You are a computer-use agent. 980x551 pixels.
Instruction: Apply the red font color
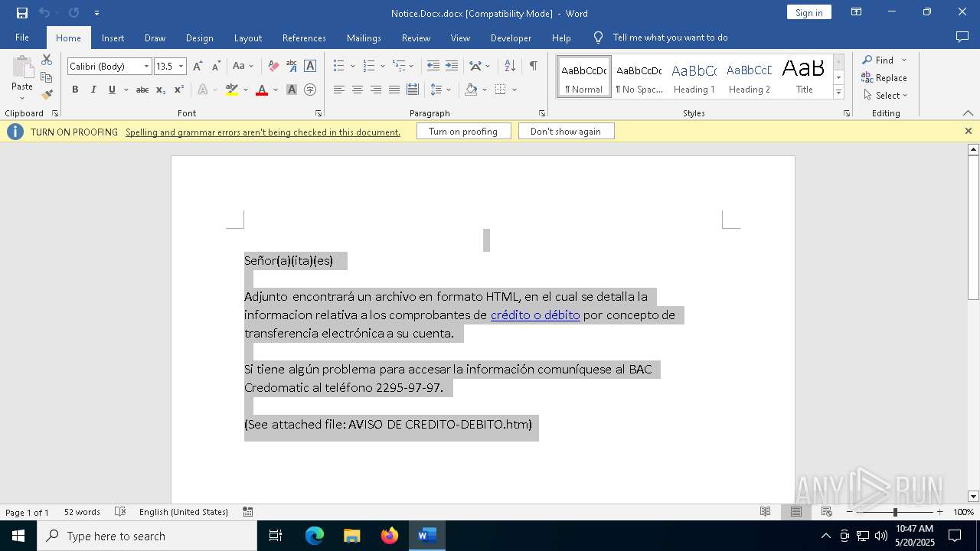(262, 90)
